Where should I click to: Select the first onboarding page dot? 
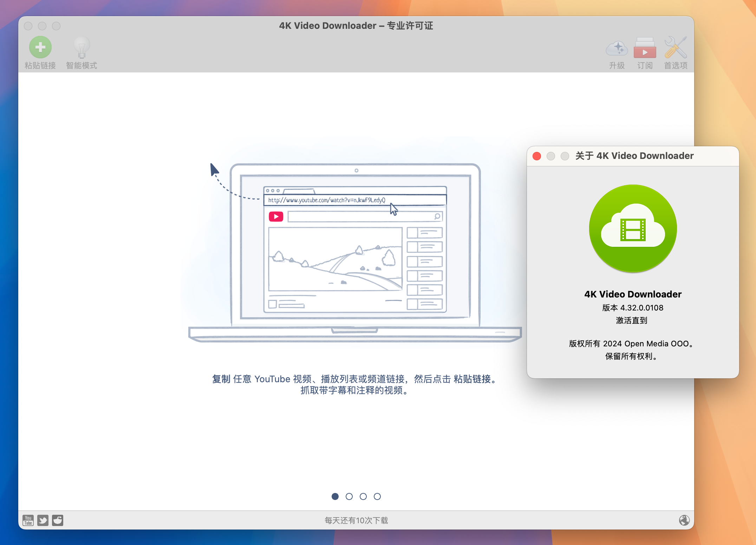pos(335,496)
